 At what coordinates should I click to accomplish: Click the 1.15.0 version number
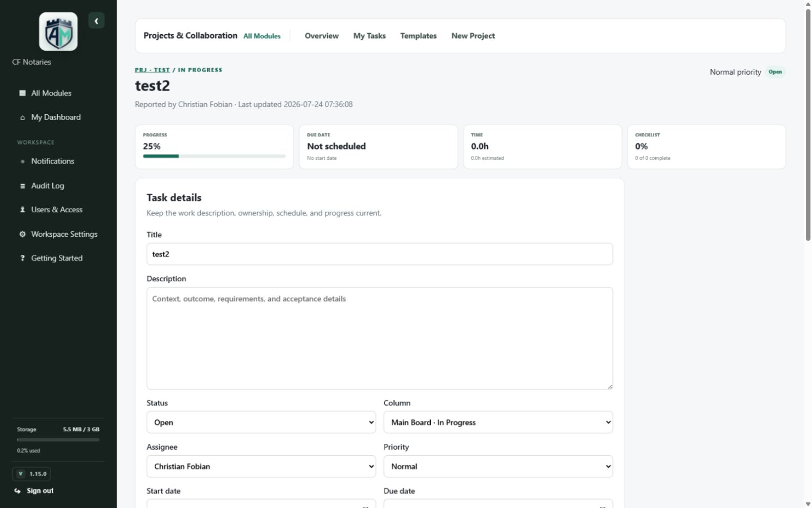pyautogui.click(x=38, y=474)
